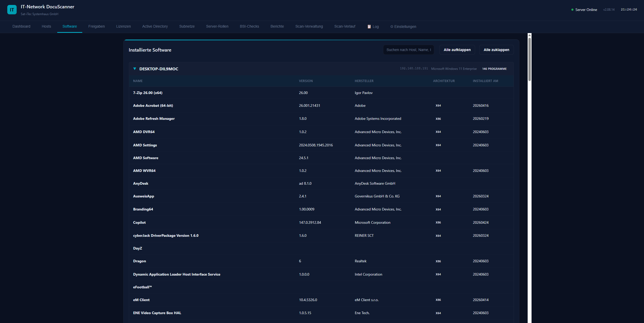This screenshot has width=644, height=323.
Task: Expand all hosts with Alle aufklappen
Action: [457, 49]
